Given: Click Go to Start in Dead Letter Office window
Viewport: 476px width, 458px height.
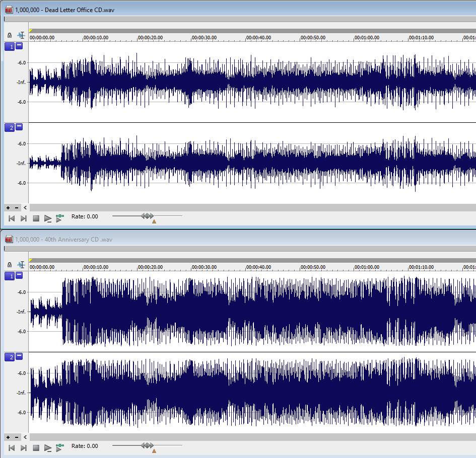Looking at the screenshot, I should (x=12, y=218).
